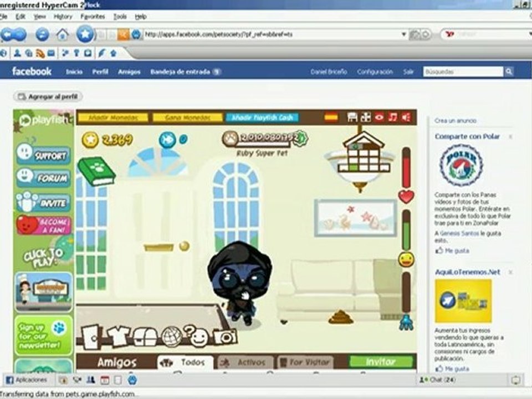The height and width of the screenshot is (399, 532).
Task: Open the Tools menu
Action: tap(120, 17)
